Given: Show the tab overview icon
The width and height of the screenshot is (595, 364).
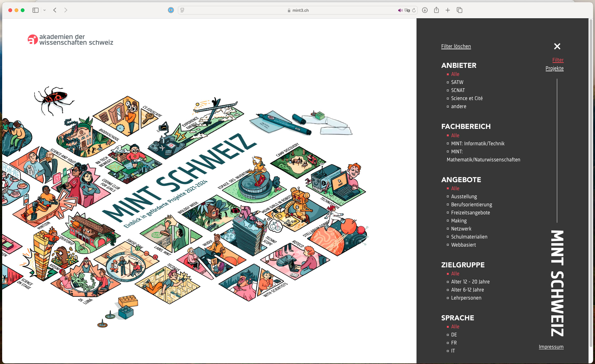Looking at the screenshot, I should coord(460,10).
